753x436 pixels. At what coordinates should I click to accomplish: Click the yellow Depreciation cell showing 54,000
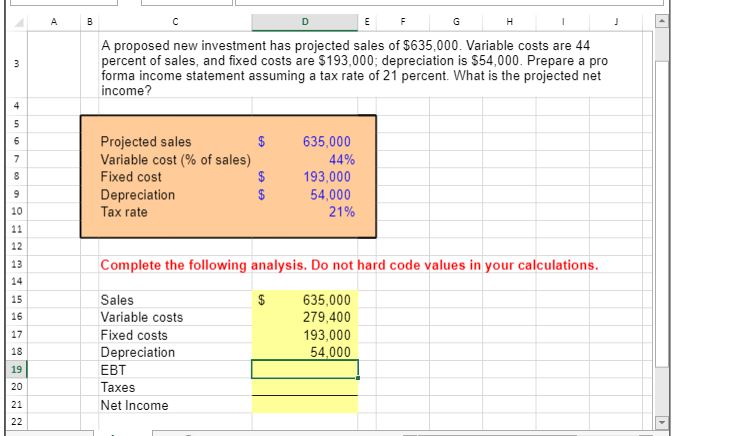pos(304,352)
